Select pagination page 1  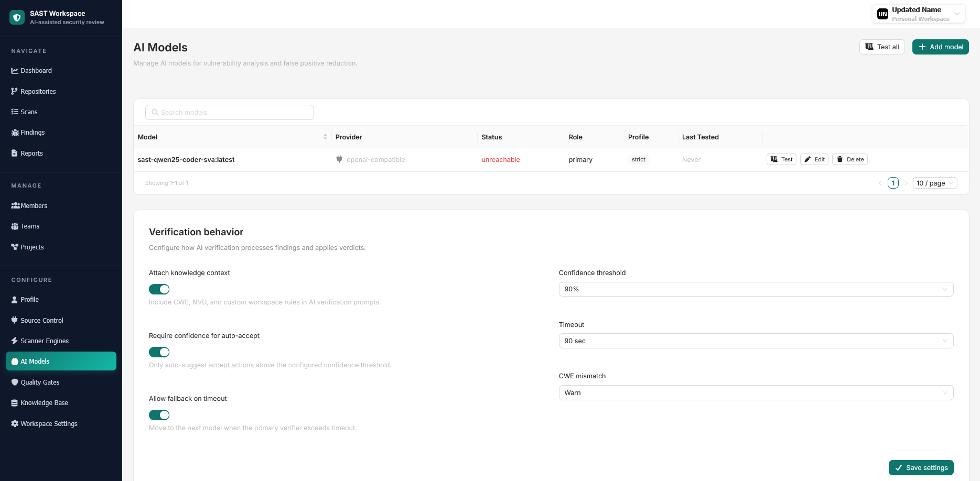pyautogui.click(x=893, y=183)
